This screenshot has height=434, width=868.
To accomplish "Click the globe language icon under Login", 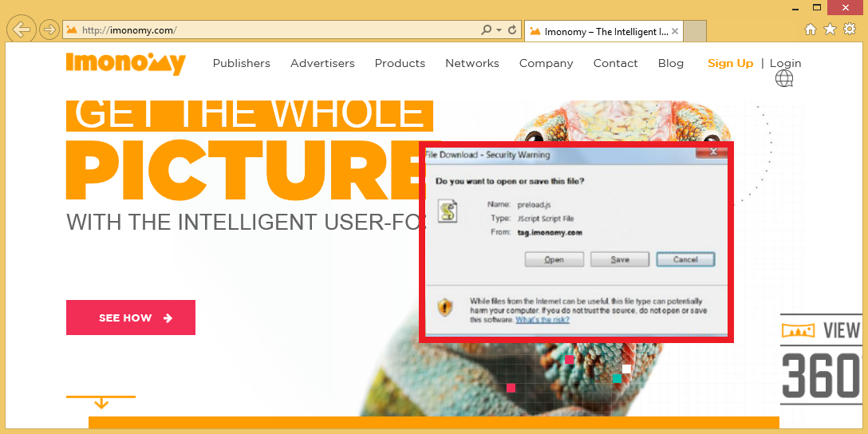I will pos(784,78).
